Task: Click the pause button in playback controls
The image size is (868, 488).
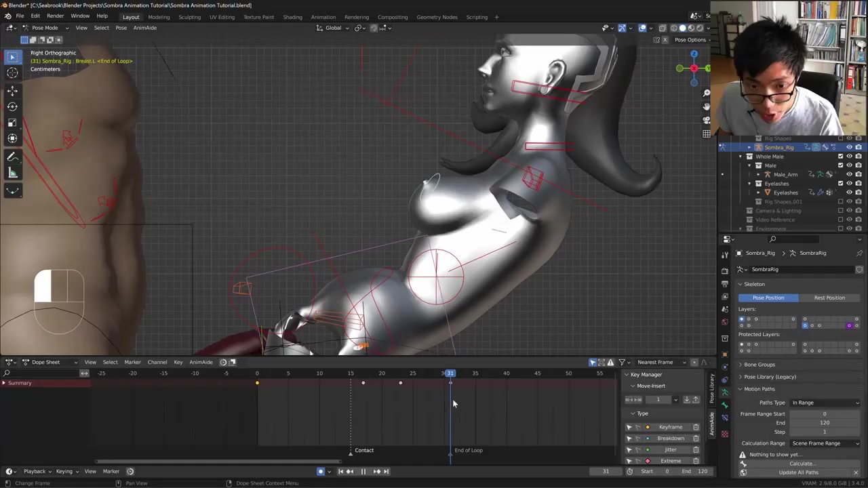Action: click(x=363, y=472)
